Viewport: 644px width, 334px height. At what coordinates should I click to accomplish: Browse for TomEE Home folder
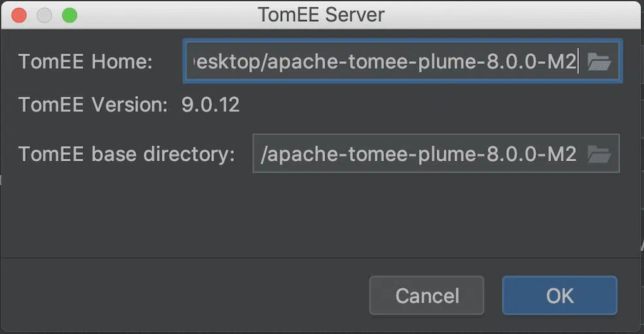(x=599, y=63)
